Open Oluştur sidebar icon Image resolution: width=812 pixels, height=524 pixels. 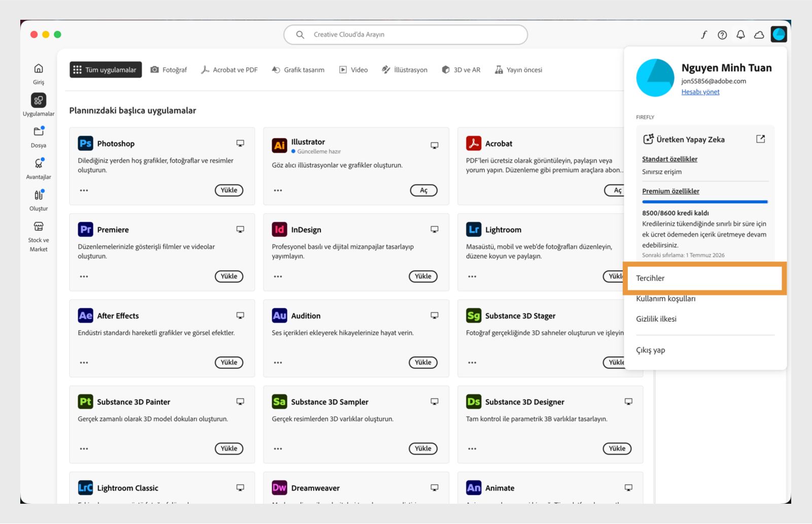(39, 195)
